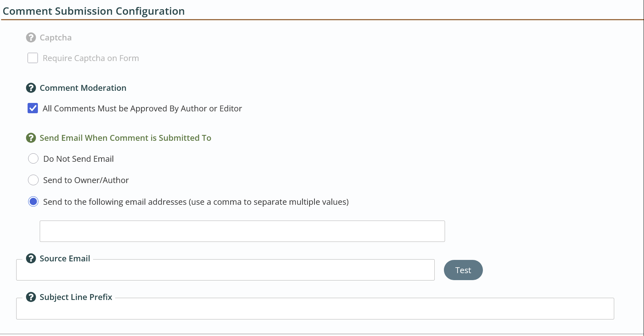Open the Subject Line Prefix help icon

[x=31, y=297]
